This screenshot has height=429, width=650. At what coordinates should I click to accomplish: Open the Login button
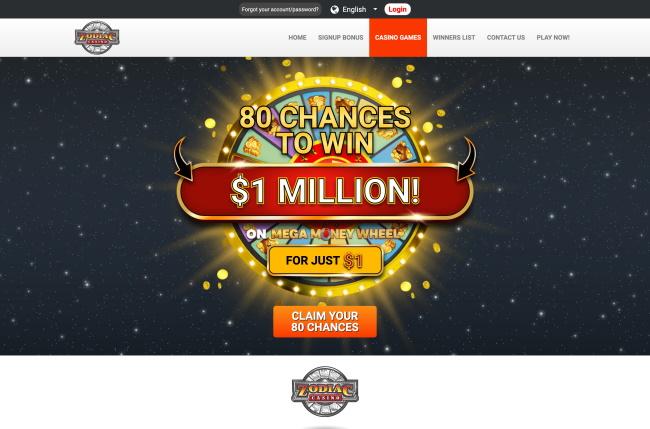tap(397, 9)
